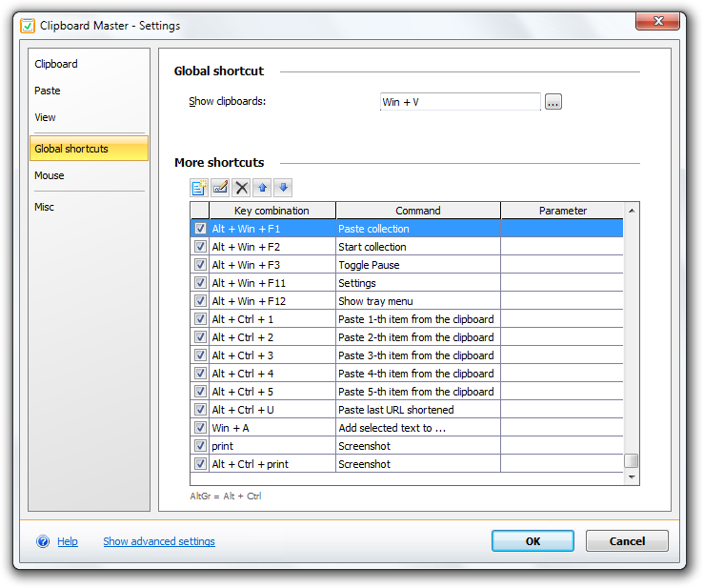Select Global shortcuts in sidebar
The width and height of the screenshot is (704, 588).
[89, 149]
